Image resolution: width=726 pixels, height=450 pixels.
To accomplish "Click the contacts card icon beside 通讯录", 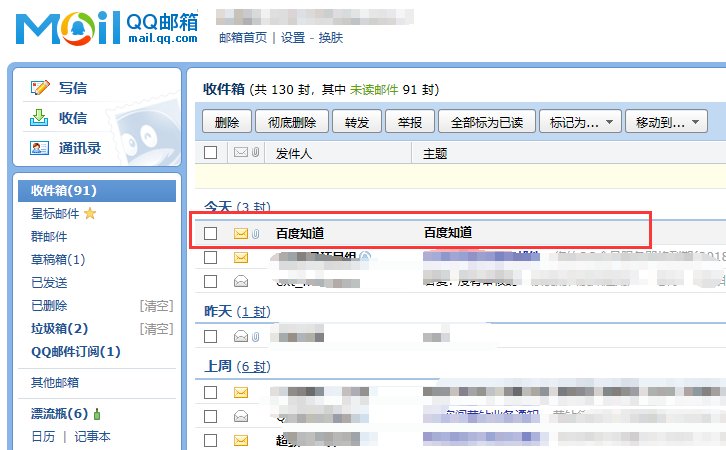I will (39, 148).
